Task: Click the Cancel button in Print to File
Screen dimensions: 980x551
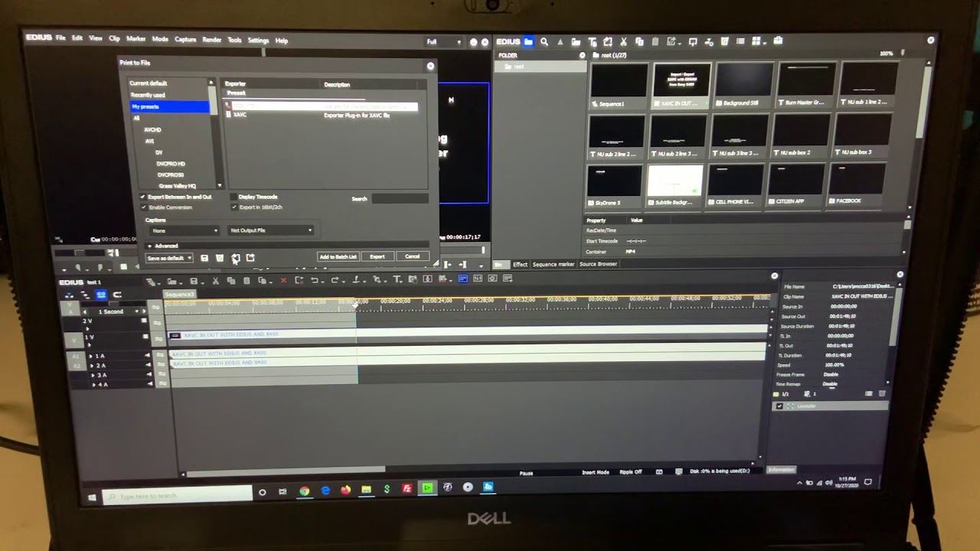Action: click(413, 256)
